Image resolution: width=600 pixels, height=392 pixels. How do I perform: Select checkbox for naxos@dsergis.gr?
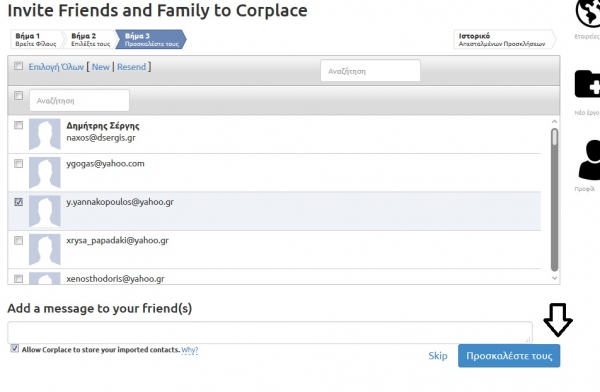pos(18,125)
